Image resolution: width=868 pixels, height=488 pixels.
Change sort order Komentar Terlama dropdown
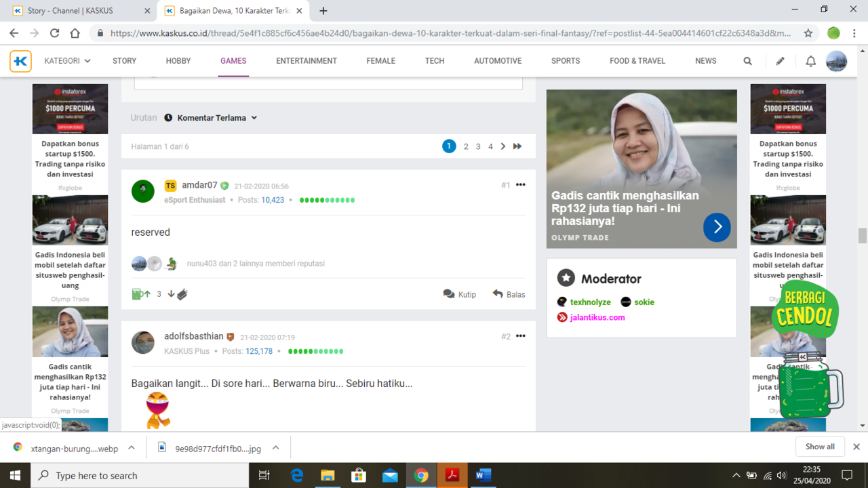pos(211,118)
